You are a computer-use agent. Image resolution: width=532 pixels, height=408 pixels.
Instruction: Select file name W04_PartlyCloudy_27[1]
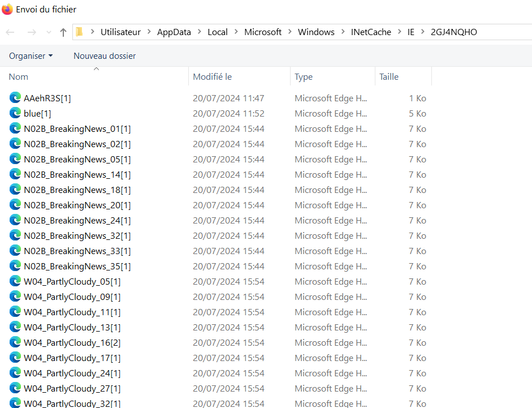pyautogui.click(x=72, y=389)
